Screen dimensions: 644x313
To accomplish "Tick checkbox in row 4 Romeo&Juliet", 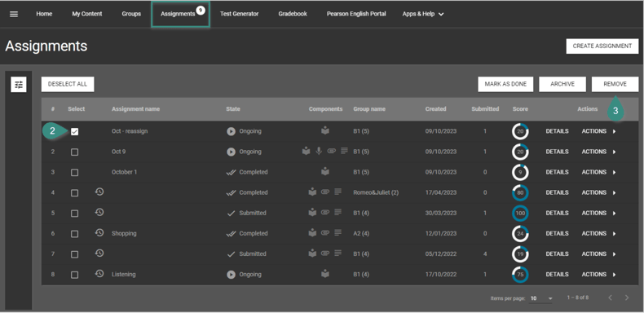I will tap(74, 193).
